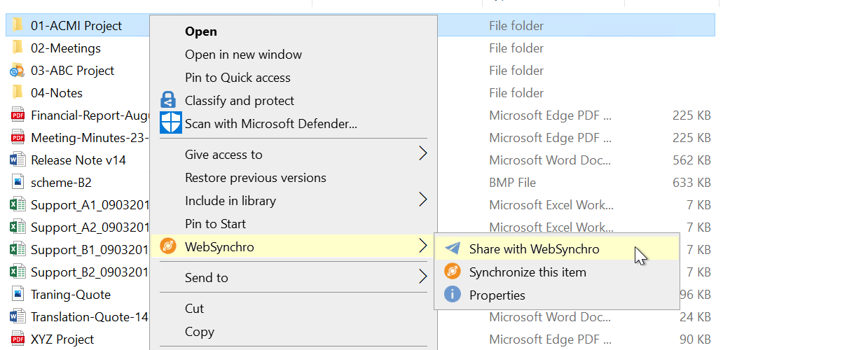Click the 562 KB size value
This screenshot has width=868, height=350.
click(691, 160)
